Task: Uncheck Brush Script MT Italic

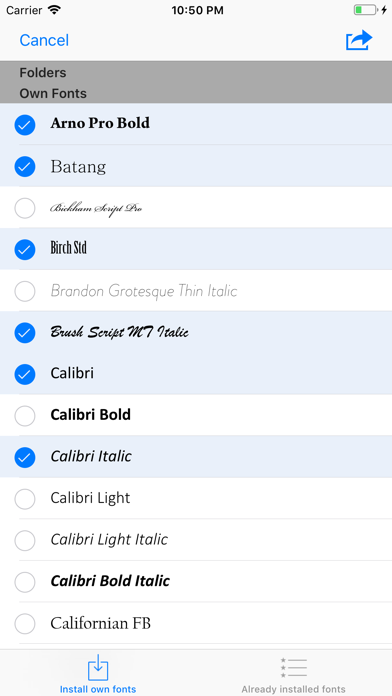Action: pyautogui.click(x=25, y=332)
